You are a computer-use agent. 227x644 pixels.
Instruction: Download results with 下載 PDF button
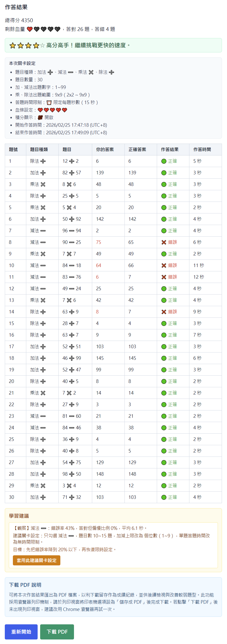point(57,632)
